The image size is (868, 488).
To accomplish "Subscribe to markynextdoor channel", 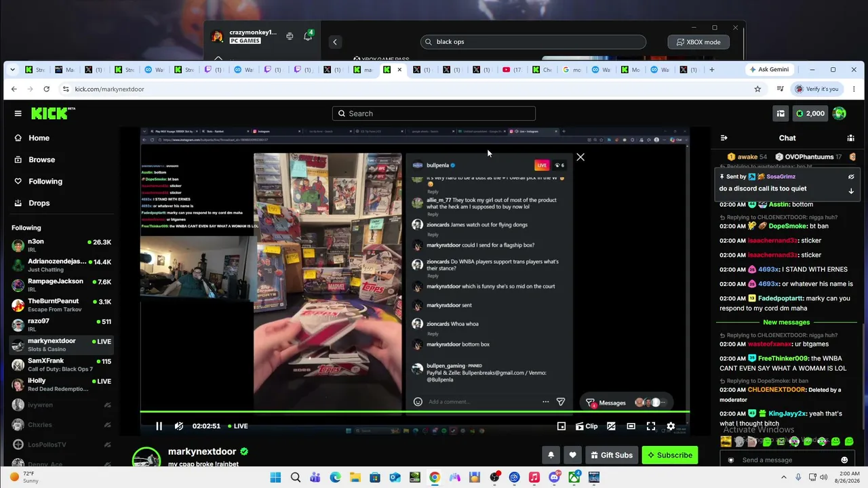I will point(670,455).
